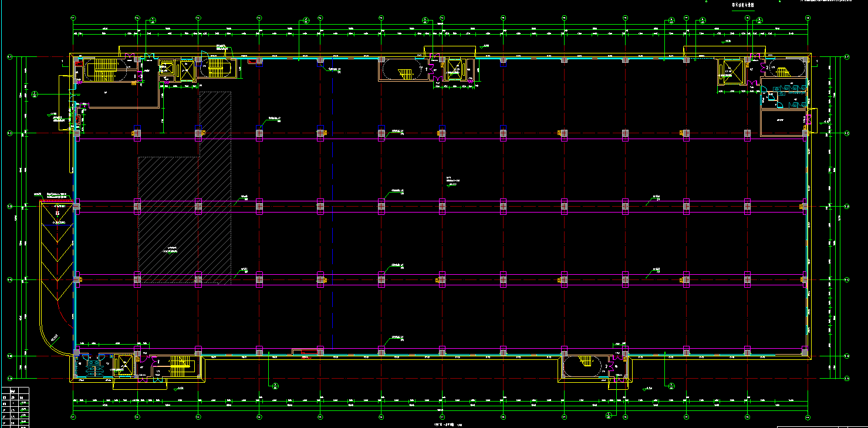
Task: Select the bottom-left elevator shaft symbol
Action: coord(124,366)
